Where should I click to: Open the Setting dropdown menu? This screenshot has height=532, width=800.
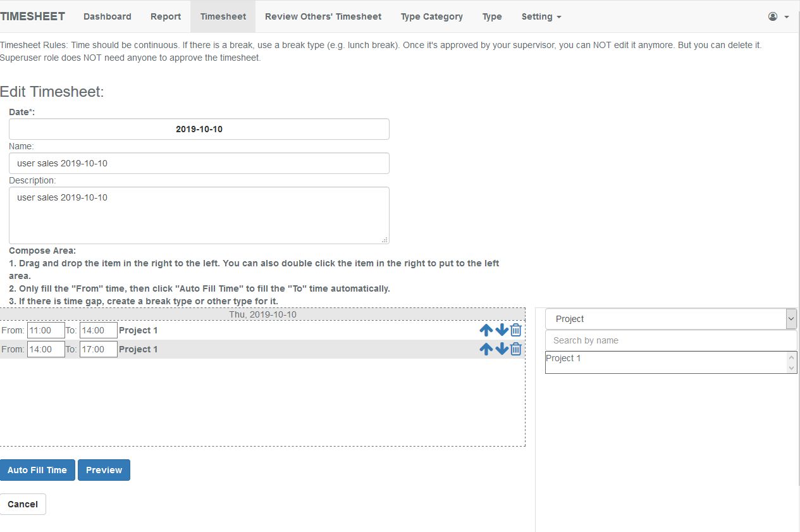(x=541, y=16)
